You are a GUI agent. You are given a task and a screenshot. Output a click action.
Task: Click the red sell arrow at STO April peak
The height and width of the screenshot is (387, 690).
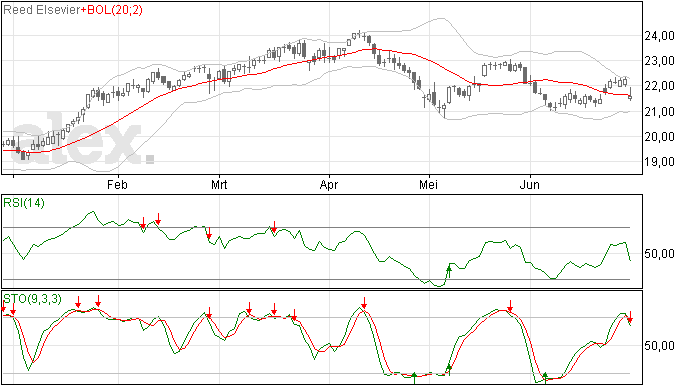click(x=364, y=302)
